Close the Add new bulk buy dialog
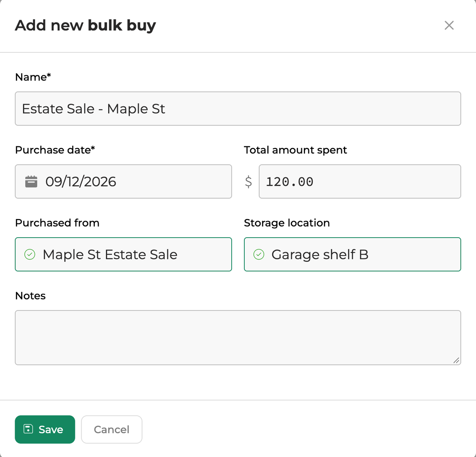The image size is (476, 457). [449, 25]
